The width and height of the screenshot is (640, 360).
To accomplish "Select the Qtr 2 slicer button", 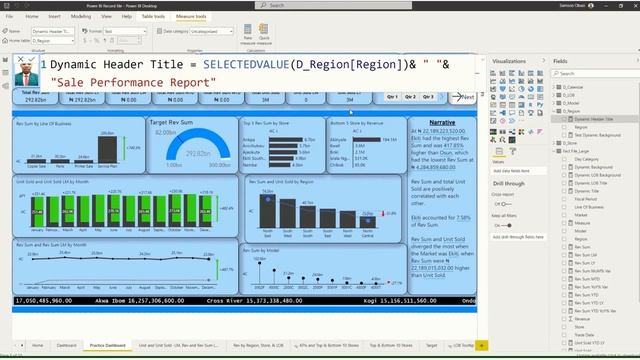I will (x=410, y=97).
